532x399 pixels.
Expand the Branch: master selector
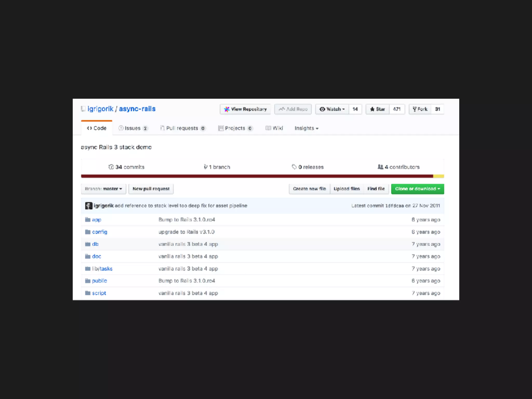point(103,189)
